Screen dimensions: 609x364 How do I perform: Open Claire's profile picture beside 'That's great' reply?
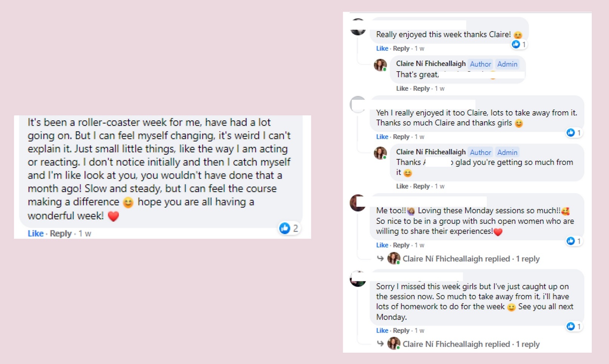click(380, 65)
